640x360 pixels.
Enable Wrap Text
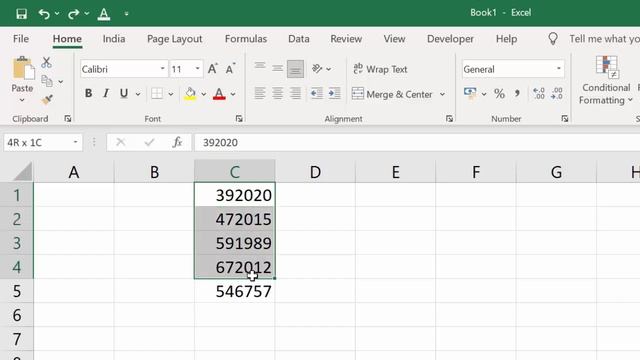coord(380,69)
